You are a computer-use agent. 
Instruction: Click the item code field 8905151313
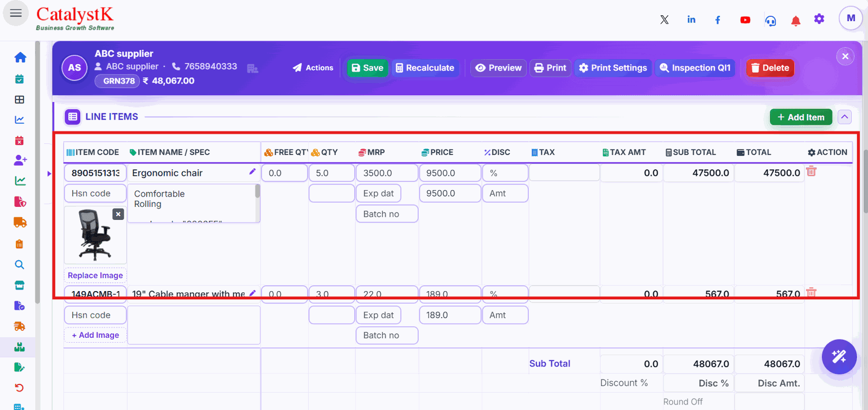click(95, 173)
